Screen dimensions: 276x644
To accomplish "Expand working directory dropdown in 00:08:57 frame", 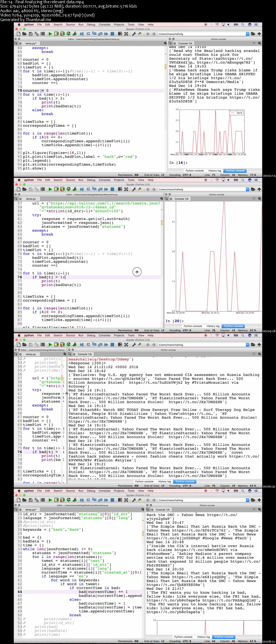I will (247, 500).
